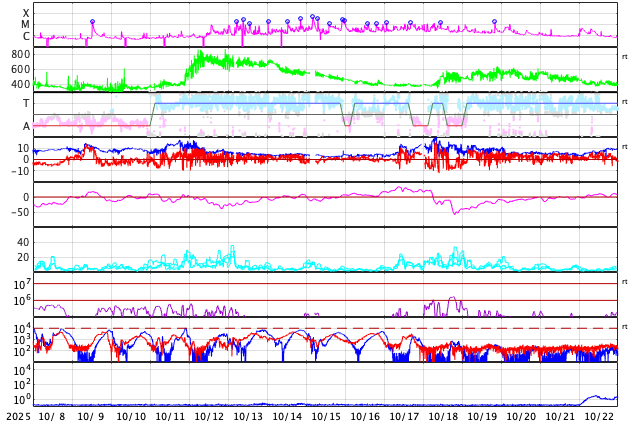Click the T label on sector axis
Viewport: 634px width, 424px height.
point(26,103)
